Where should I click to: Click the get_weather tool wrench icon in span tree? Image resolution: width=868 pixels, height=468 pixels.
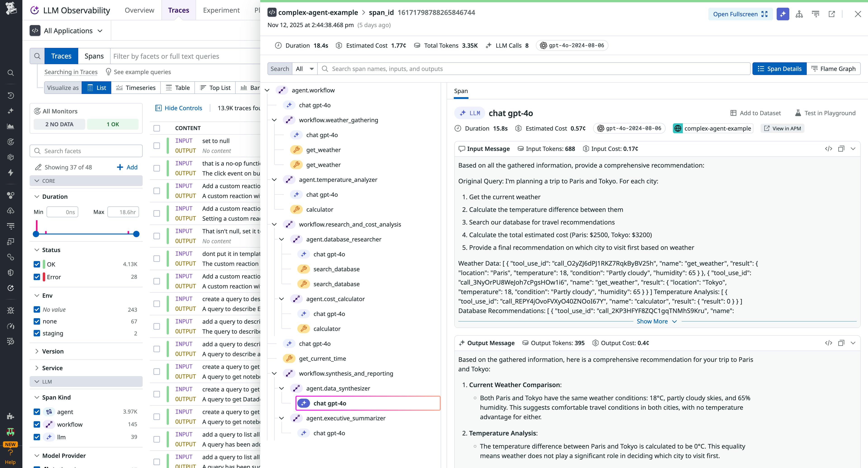pos(296,150)
